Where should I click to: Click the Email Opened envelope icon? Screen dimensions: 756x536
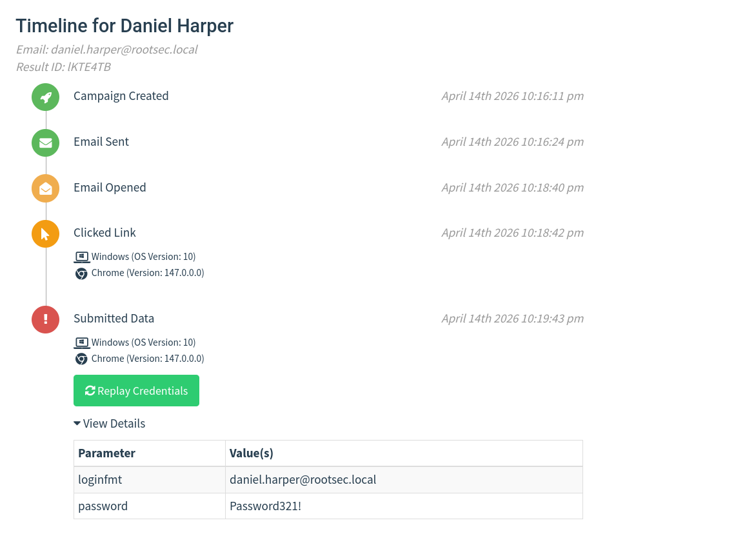click(x=46, y=188)
